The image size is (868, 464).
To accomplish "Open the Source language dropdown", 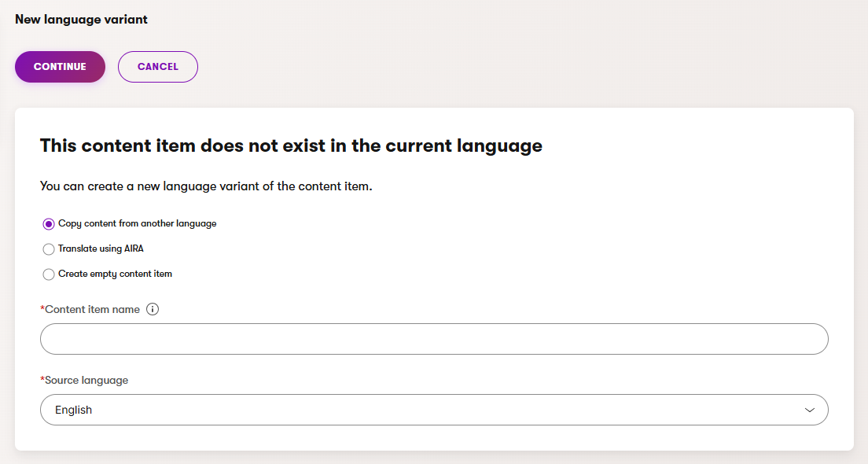I will 434,410.
